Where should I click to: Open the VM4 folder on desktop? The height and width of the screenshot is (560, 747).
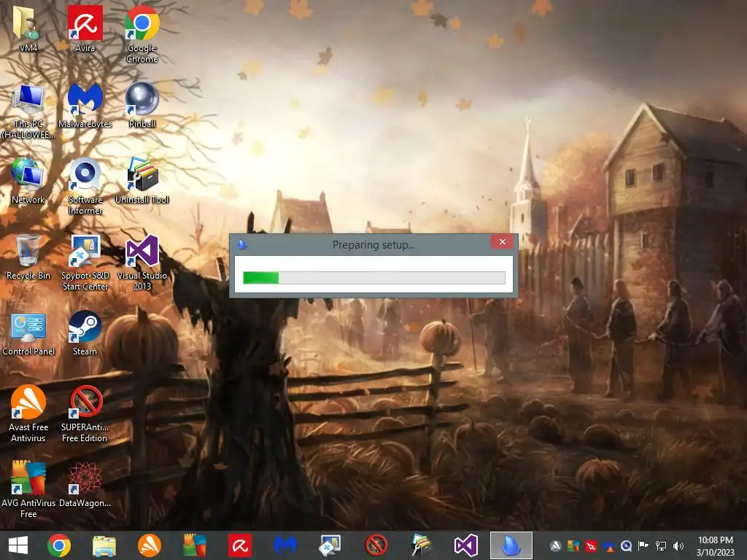click(28, 28)
